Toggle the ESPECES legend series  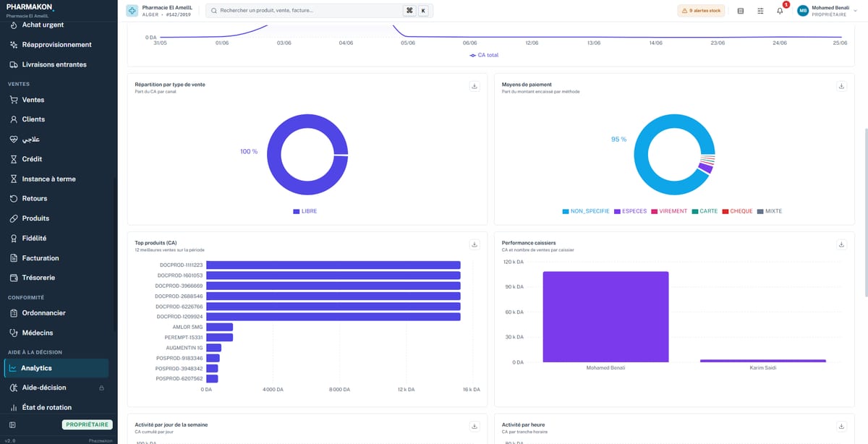[x=631, y=211]
